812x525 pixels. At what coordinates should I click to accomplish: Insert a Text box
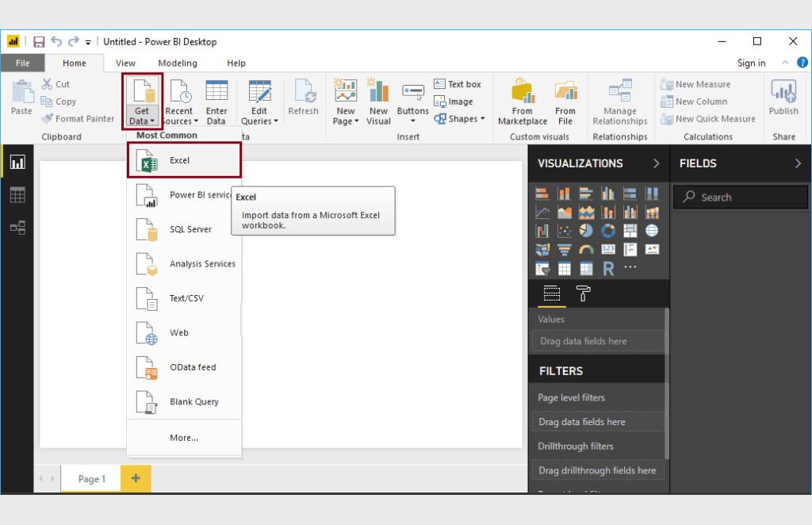coord(458,84)
